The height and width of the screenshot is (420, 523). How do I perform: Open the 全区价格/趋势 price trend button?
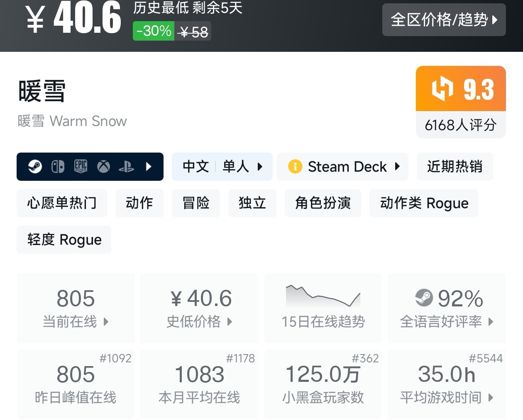[x=444, y=19]
